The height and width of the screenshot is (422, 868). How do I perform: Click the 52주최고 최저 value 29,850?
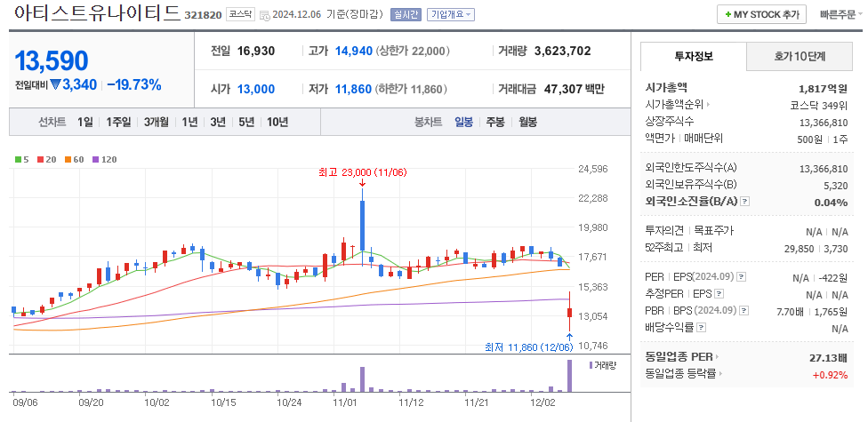pyautogui.click(x=800, y=249)
